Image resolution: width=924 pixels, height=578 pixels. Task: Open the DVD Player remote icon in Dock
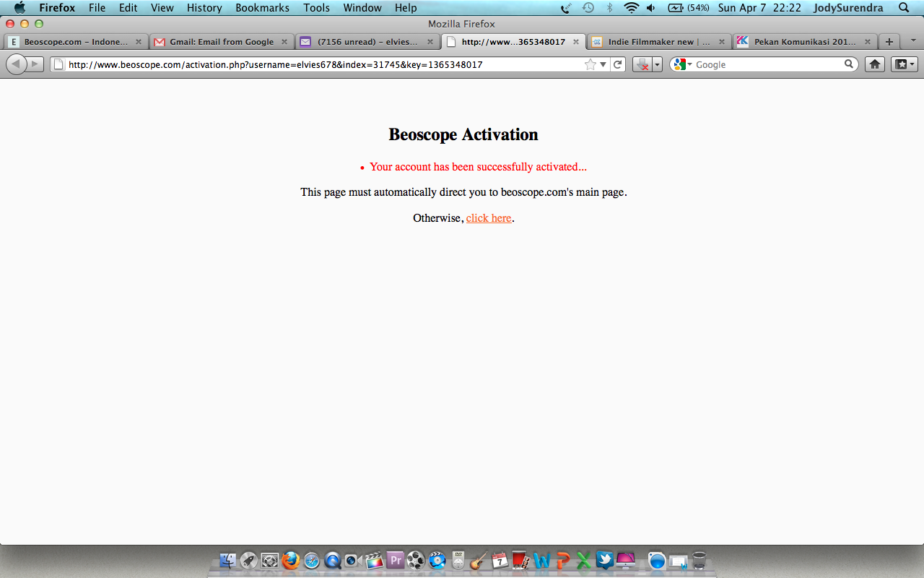pyautogui.click(x=458, y=560)
